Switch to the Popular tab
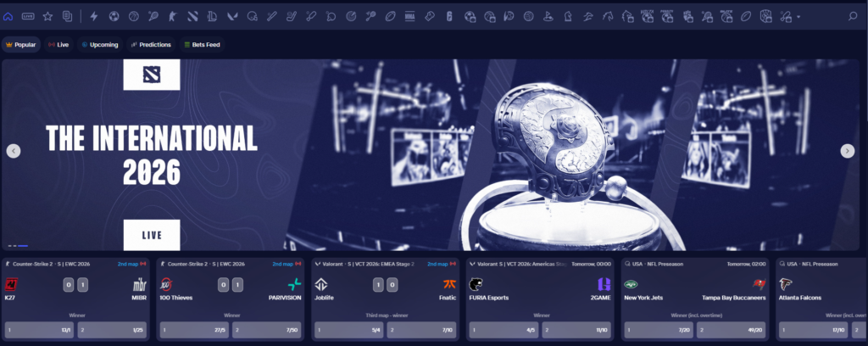 pyautogui.click(x=21, y=45)
